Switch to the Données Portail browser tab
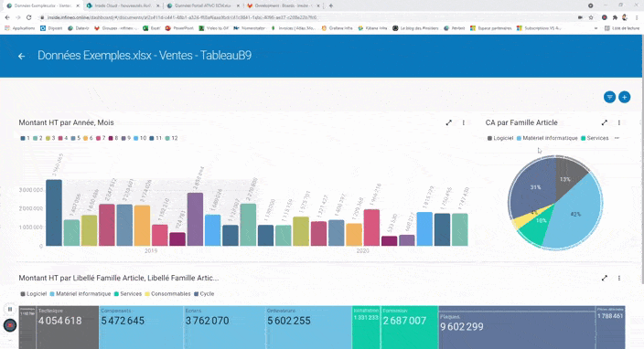Viewport: 644px width, 349px height. click(x=203, y=5)
